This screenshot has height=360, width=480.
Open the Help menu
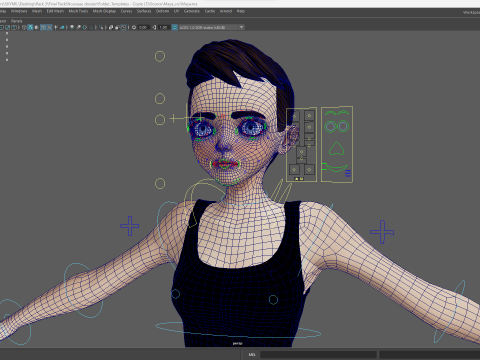point(241,11)
